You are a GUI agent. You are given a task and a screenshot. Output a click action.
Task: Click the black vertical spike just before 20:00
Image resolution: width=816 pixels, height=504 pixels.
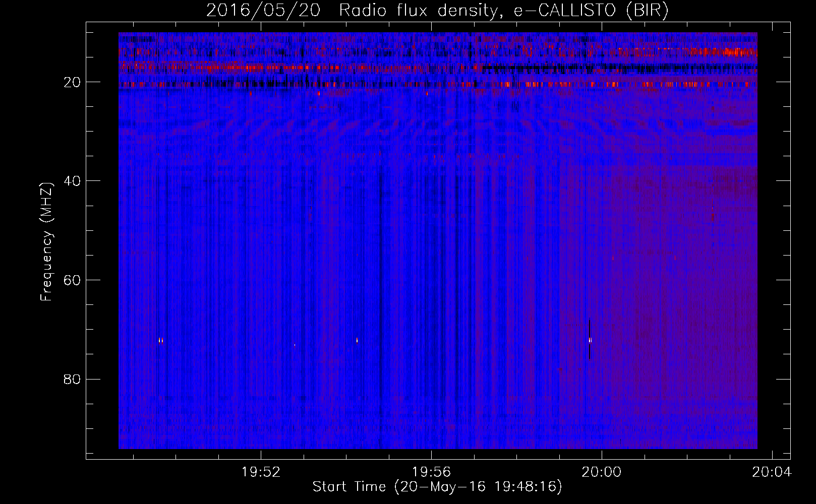pyautogui.click(x=590, y=339)
